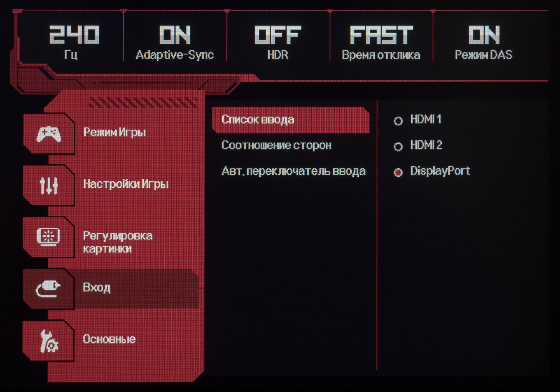Open the Соотношение сторон option
The image size is (560, 392).
click(x=276, y=145)
